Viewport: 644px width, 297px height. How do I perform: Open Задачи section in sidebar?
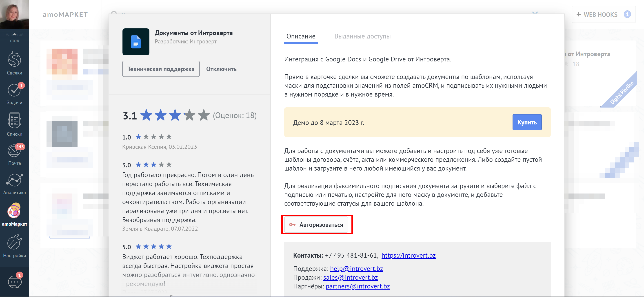tap(15, 94)
